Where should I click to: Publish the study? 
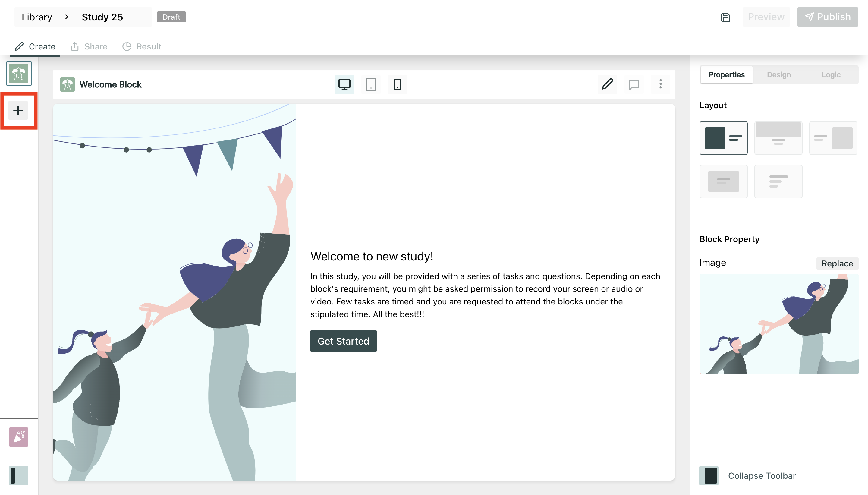tap(828, 17)
